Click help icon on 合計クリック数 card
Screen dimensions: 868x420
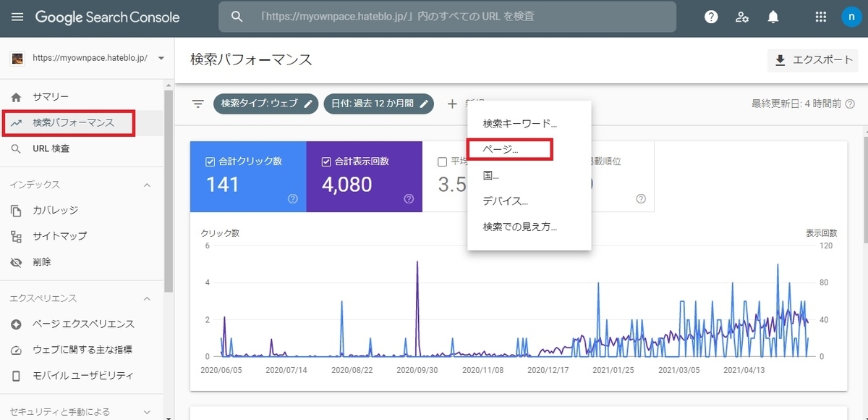[293, 198]
